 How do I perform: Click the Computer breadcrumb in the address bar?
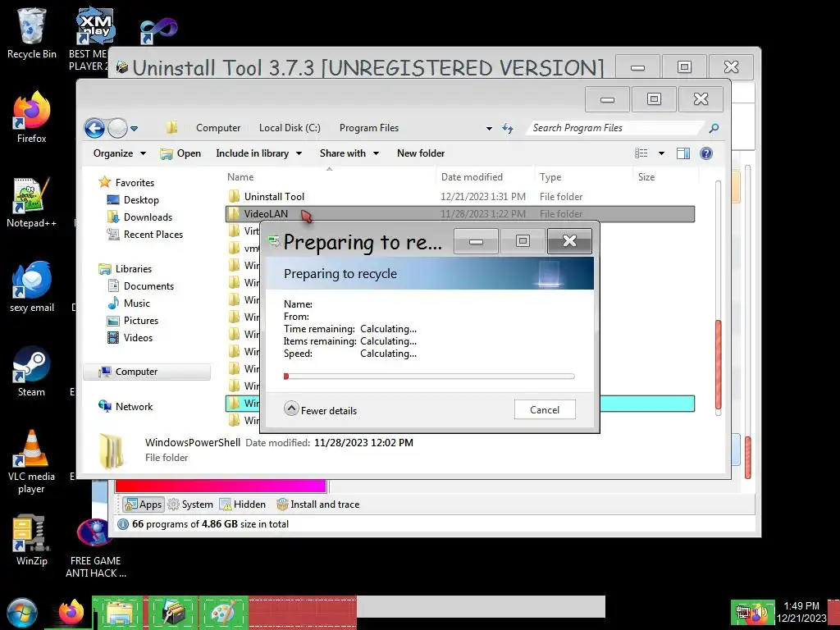click(x=218, y=128)
